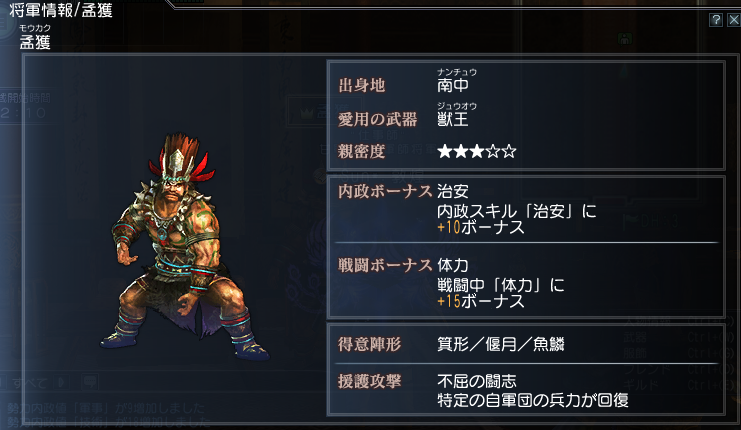Click the 将軍情報/孟獲 window title

pyautogui.click(x=60, y=10)
